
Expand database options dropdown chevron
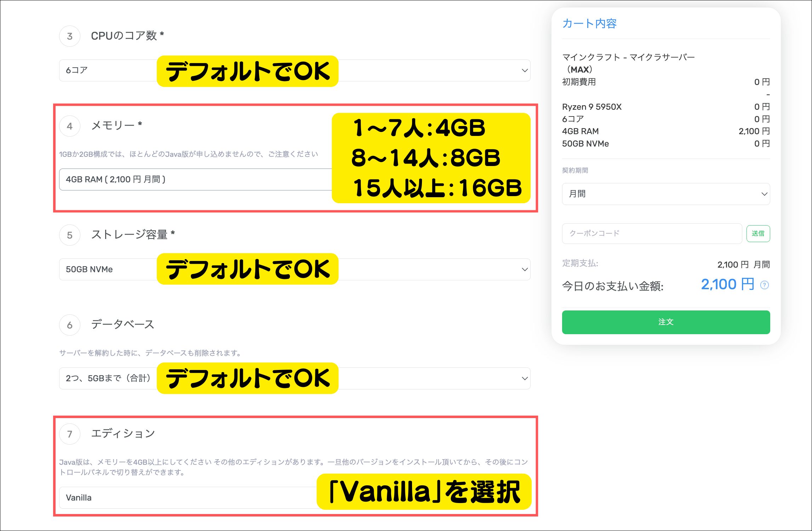tap(525, 378)
